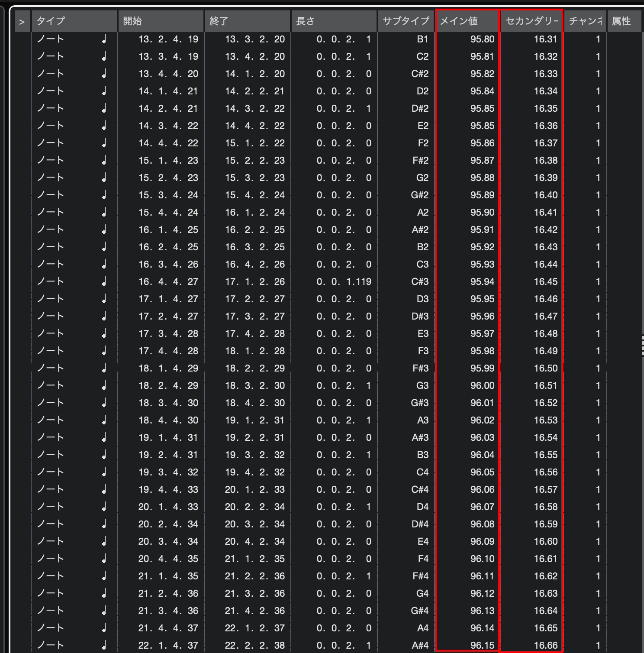Image resolution: width=644 pixels, height=653 pixels.
Task: Click end position 22.1.2.37 in A4 row
Action: pyautogui.click(x=254, y=628)
